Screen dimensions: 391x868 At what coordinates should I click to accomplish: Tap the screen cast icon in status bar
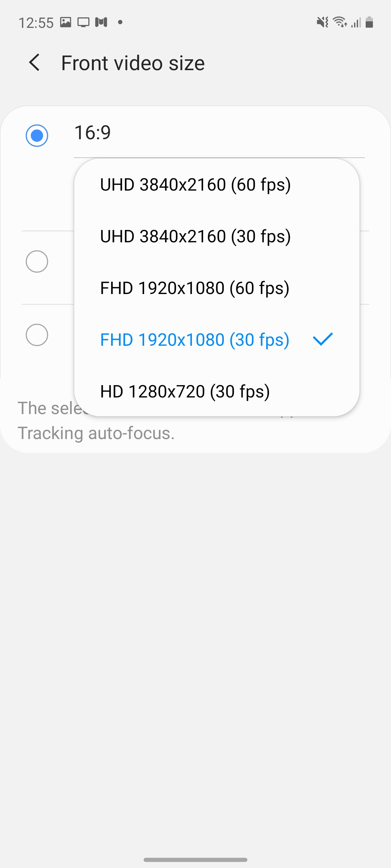point(83,22)
